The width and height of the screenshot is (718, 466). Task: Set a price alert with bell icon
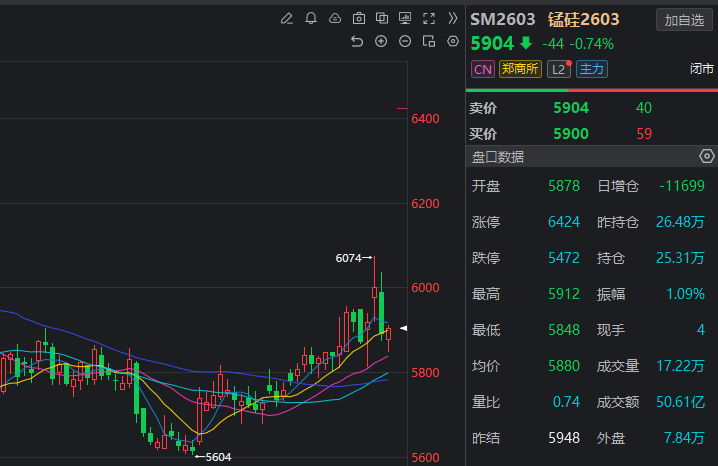[x=311, y=18]
